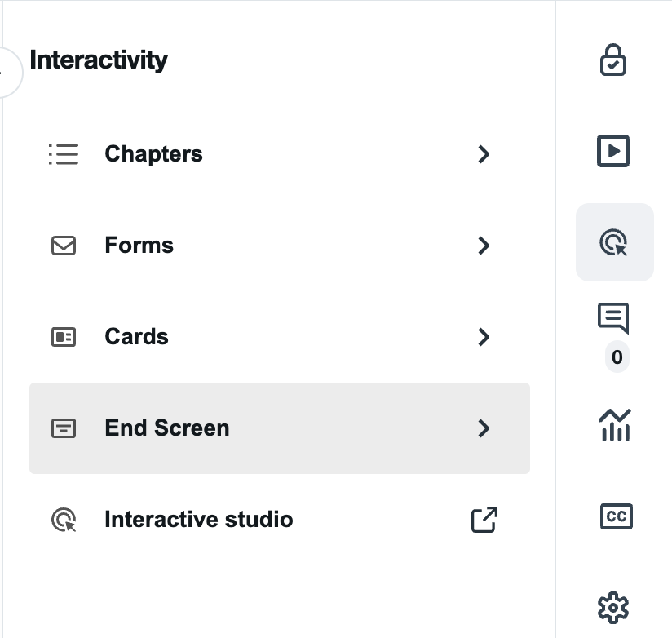This screenshot has height=638, width=672.
Task: Open the closed captions icon
Action: pyautogui.click(x=615, y=516)
